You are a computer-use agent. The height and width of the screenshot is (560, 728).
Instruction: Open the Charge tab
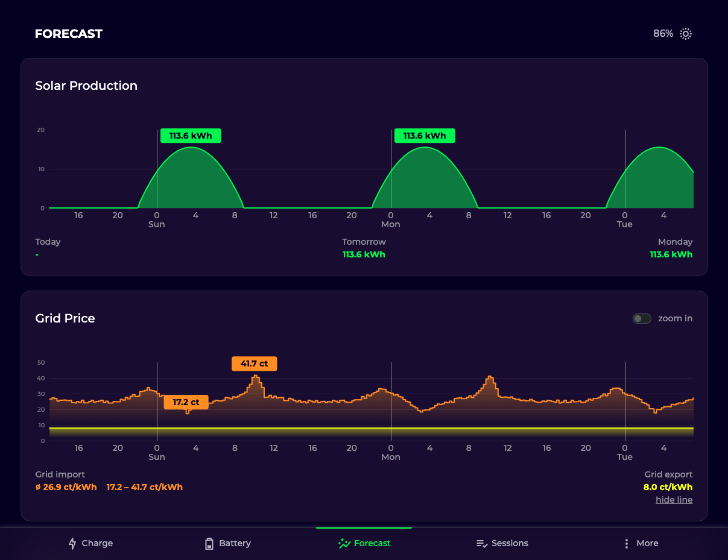(x=90, y=544)
